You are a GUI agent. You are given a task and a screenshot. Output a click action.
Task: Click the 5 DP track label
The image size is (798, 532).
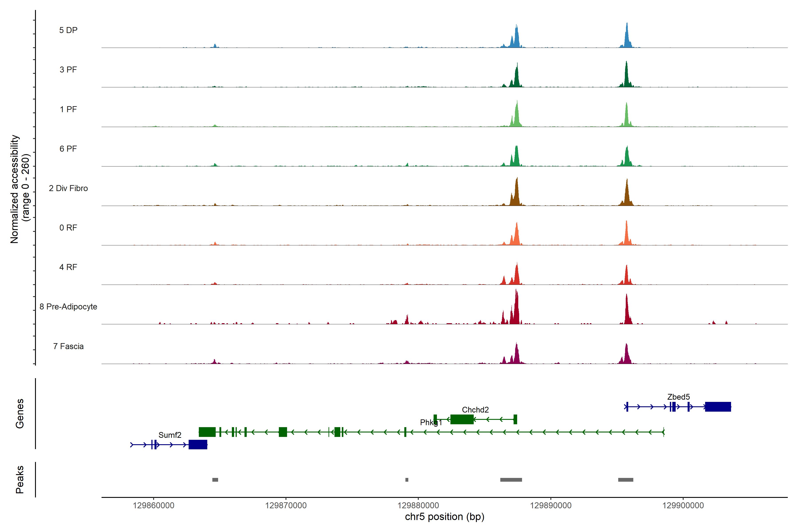[68, 30]
